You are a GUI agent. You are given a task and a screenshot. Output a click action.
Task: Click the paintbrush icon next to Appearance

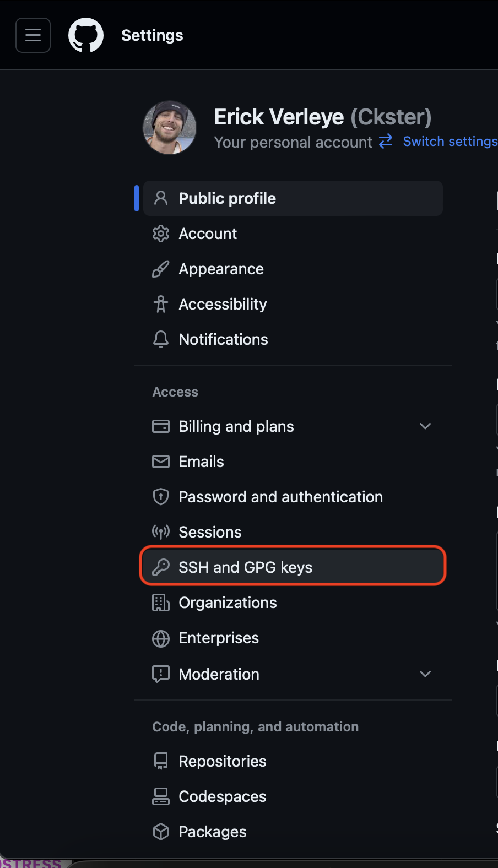[160, 269]
